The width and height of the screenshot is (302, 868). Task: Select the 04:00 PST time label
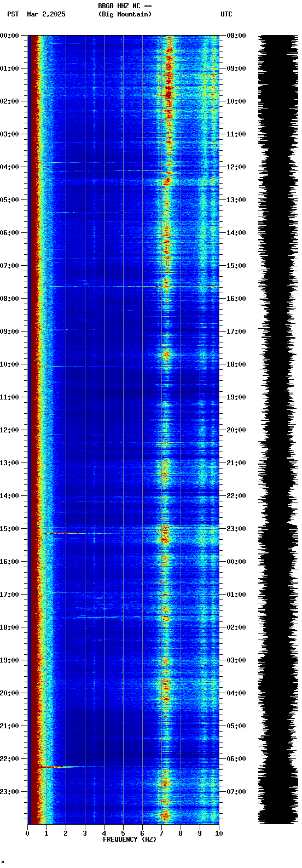coord(10,167)
